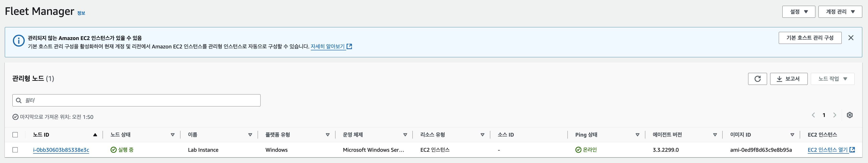This screenshot has height=163, width=868.
Task: Open the 계정 관리 dropdown
Action: pos(840,12)
